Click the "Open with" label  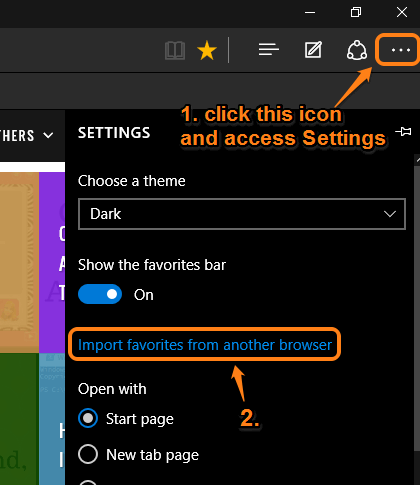pos(112,389)
